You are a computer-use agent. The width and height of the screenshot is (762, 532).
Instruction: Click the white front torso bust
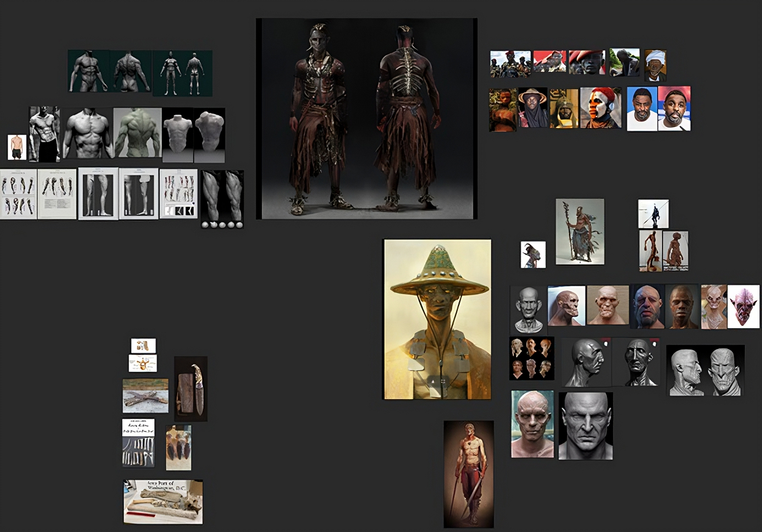point(178,135)
